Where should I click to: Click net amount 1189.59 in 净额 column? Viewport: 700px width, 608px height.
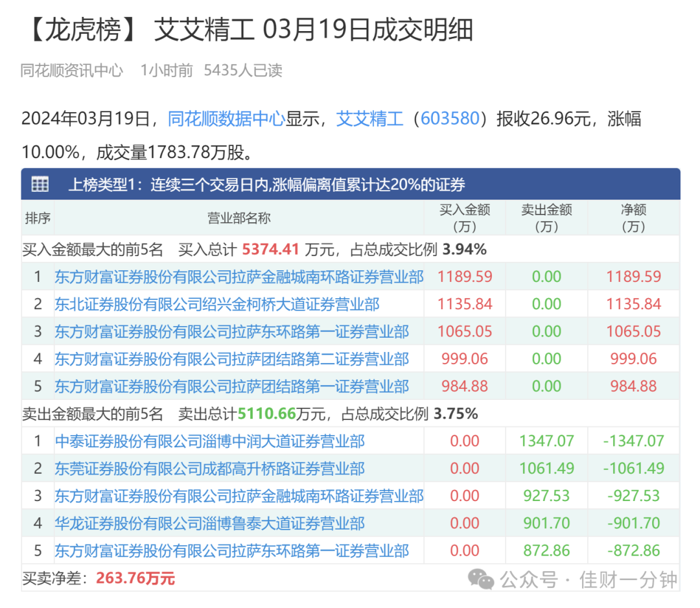(x=633, y=277)
